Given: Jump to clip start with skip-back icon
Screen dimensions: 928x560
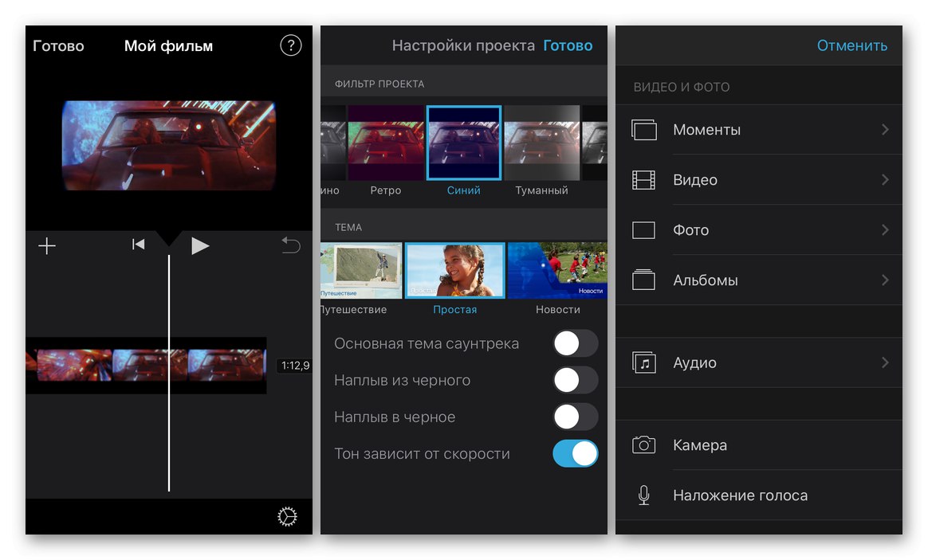Looking at the screenshot, I should (x=139, y=245).
